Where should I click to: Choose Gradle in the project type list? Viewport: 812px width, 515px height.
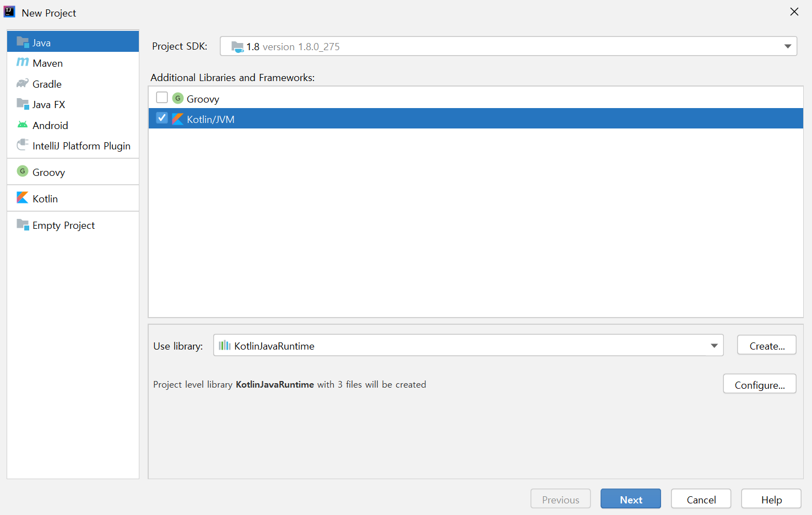73,84
